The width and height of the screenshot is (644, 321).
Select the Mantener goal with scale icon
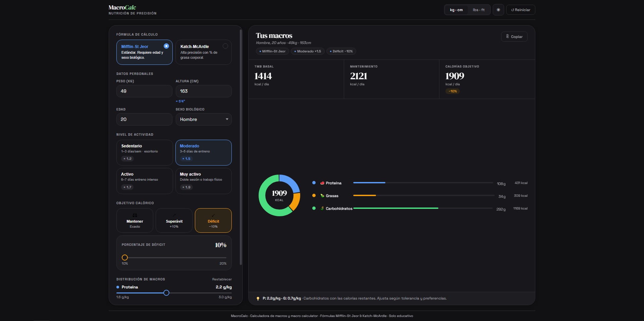[135, 220]
